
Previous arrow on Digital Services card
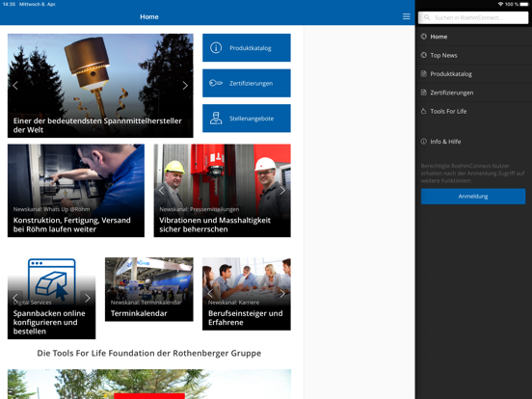(x=15, y=298)
